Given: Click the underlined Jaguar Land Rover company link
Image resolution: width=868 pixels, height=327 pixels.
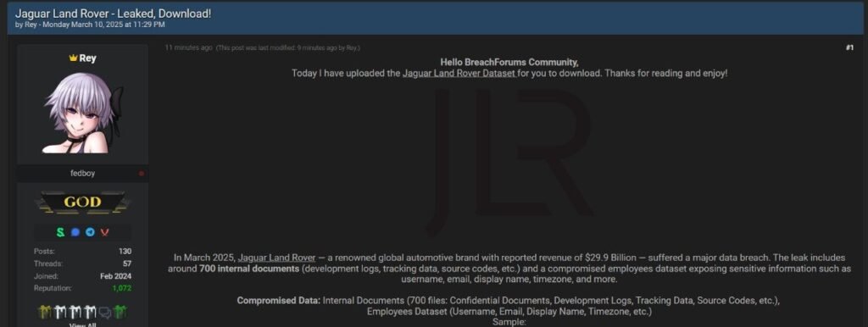Looking at the screenshot, I should tap(277, 258).
